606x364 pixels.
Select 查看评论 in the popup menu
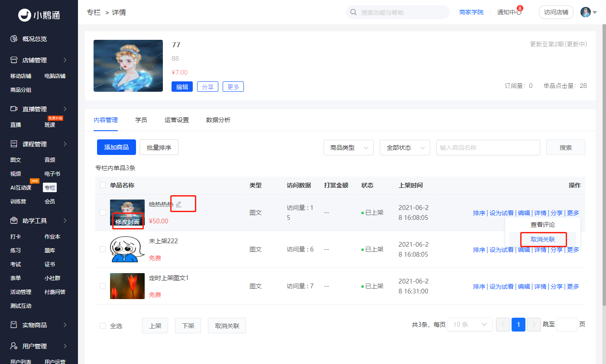pos(543,225)
